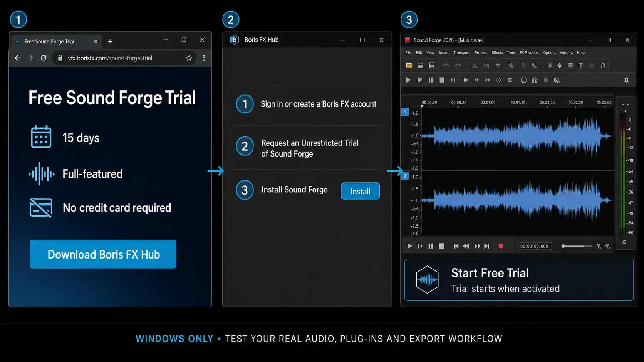Click the 00:01:00 mark on the time ruler
The width and height of the screenshot is (644, 362).
coord(488,102)
